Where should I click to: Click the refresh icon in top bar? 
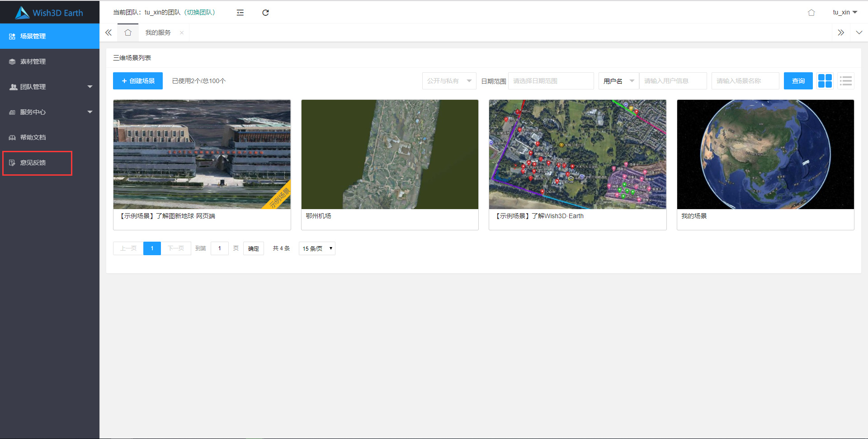click(x=265, y=13)
